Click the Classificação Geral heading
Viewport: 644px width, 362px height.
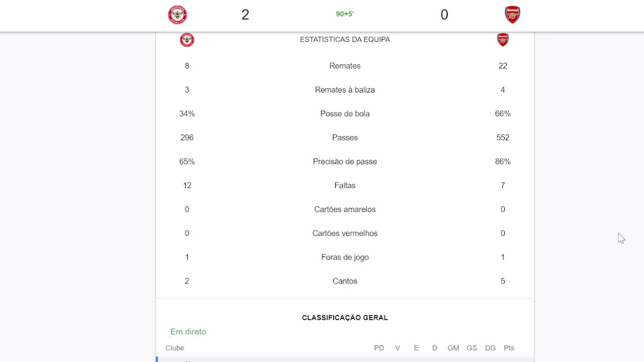345,318
